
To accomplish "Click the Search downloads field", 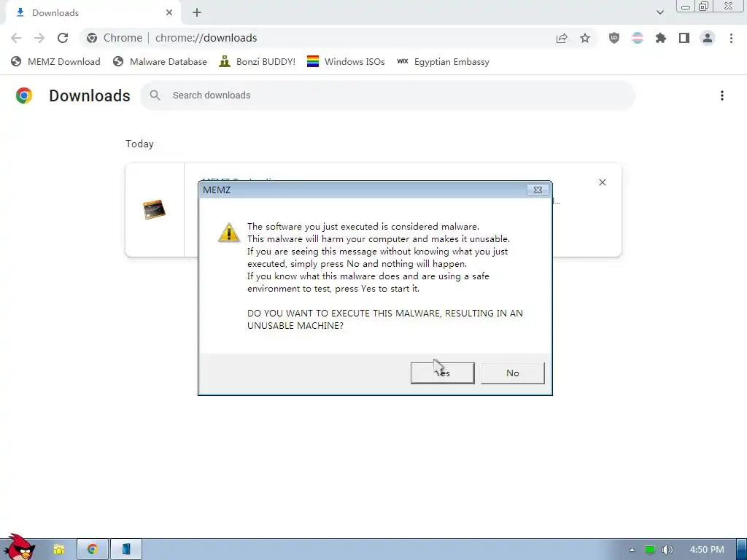I will coord(388,96).
